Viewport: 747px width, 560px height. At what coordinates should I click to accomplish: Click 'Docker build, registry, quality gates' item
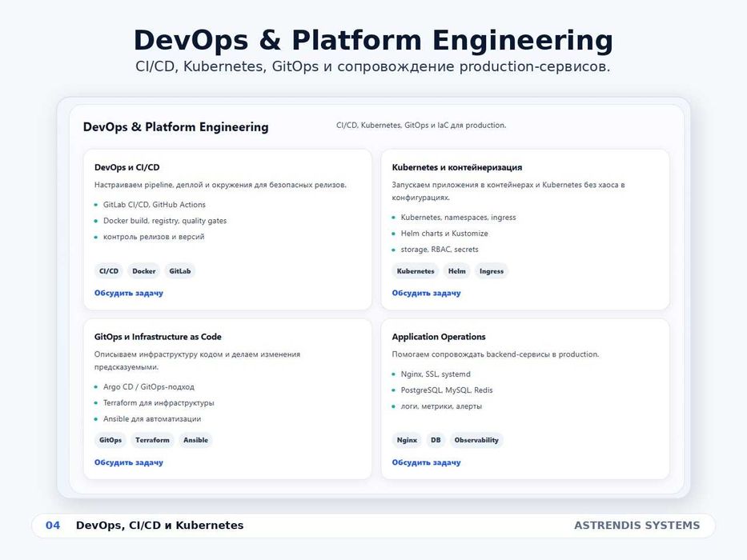coord(165,221)
